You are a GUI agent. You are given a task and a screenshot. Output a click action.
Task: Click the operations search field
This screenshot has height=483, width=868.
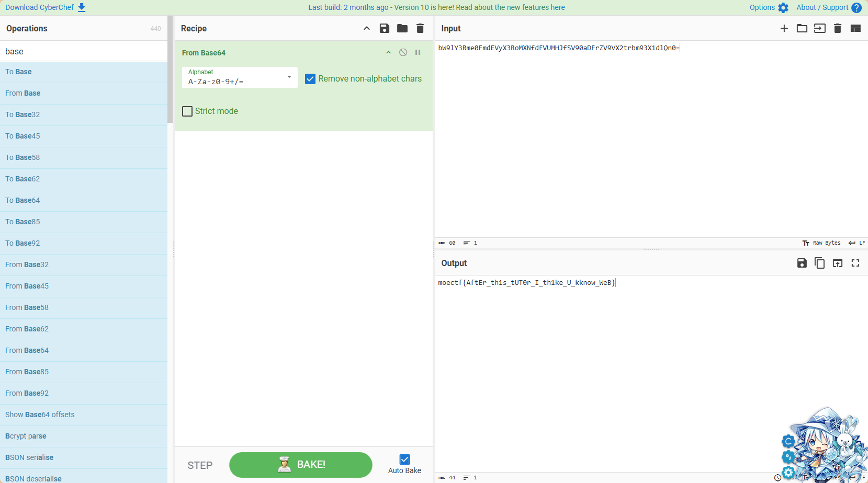[x=84, y=51]
